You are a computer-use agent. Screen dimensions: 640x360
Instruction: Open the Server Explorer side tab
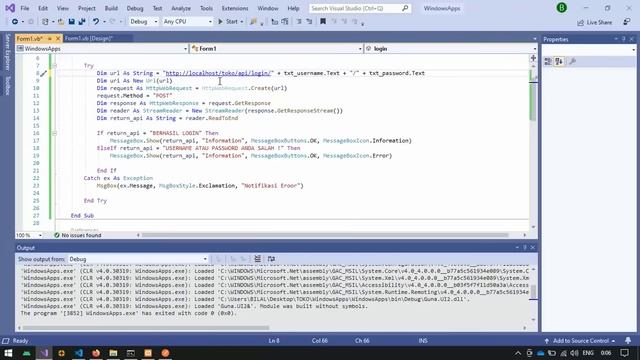click(x=7, y=53)
